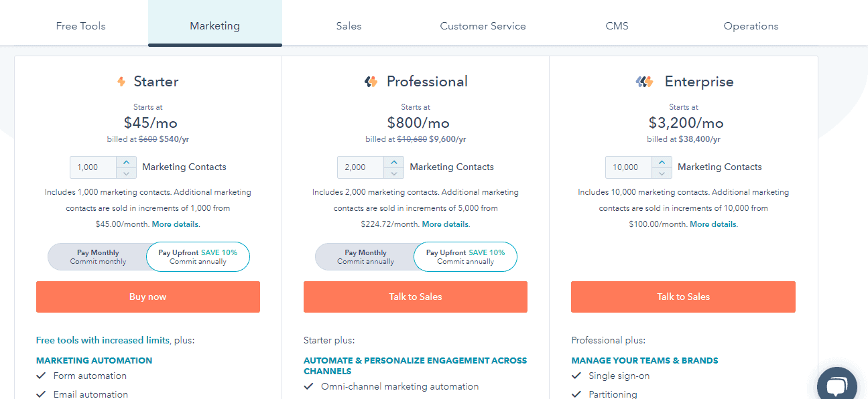The width and height of the screenshot is (868, 399).
Task: Open the chat widget in the corner
Action: pyautogui.click(x=836, y=384)
